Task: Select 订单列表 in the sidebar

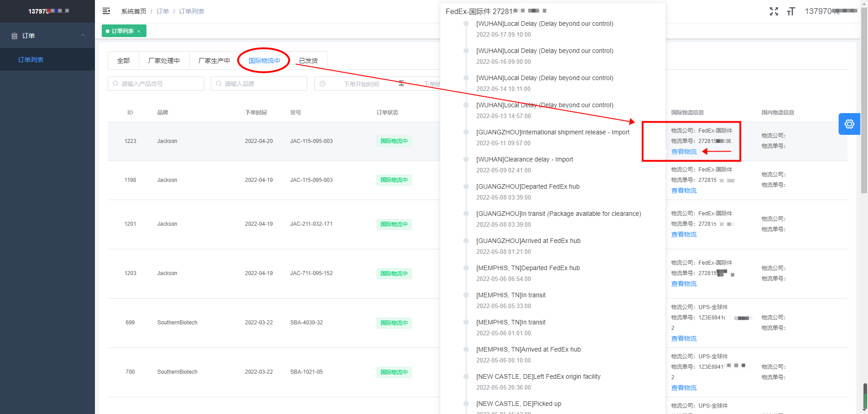Action: click(31, 60)
